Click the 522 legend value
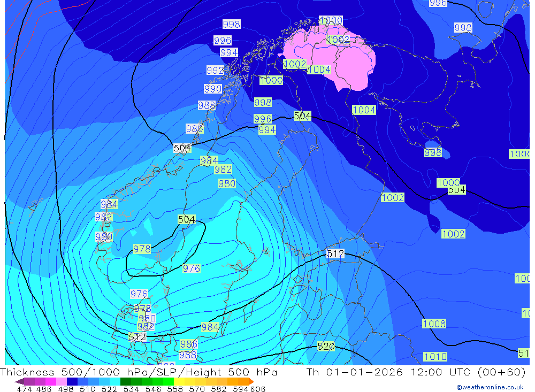 (110, 389)
